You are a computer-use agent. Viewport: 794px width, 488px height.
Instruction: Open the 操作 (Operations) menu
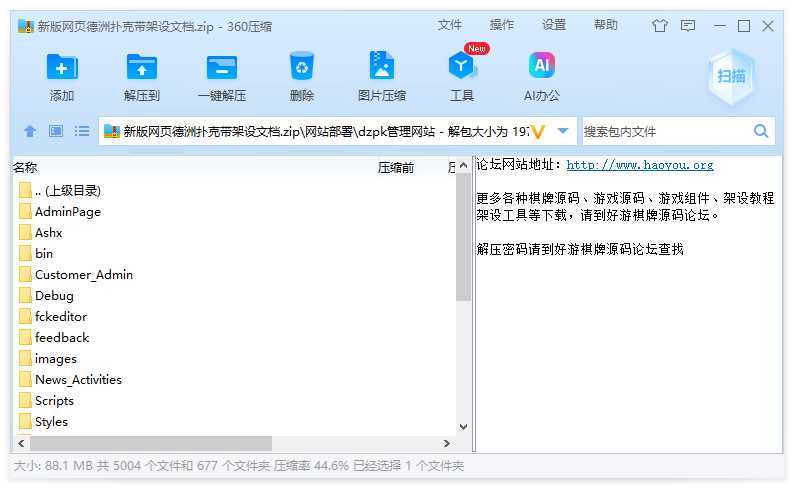[x=502, y=25]
